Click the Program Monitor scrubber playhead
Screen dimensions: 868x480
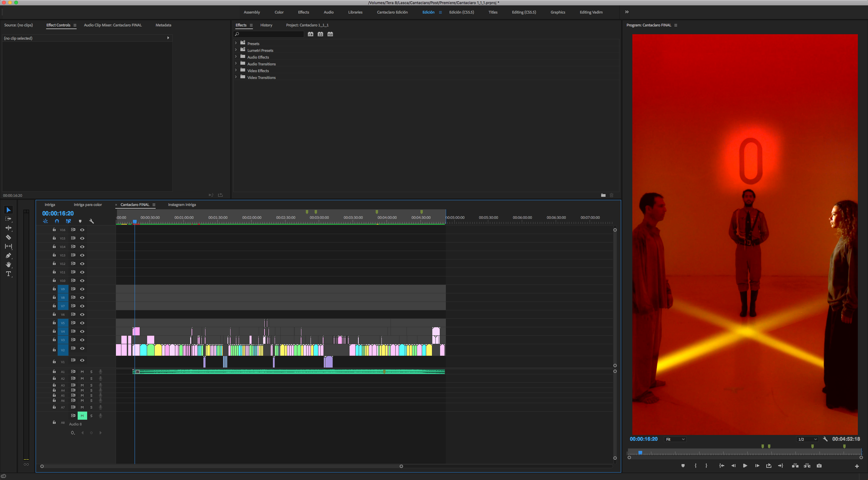(x=640, y=453)
